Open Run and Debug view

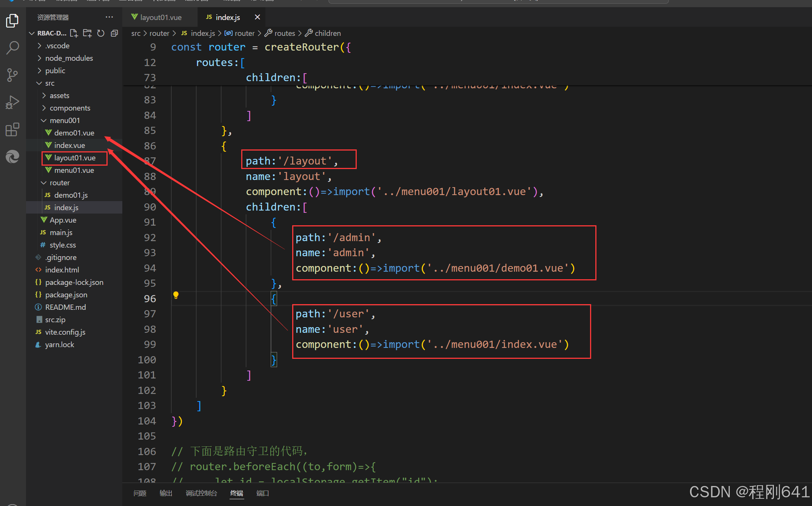click(12, 102)
